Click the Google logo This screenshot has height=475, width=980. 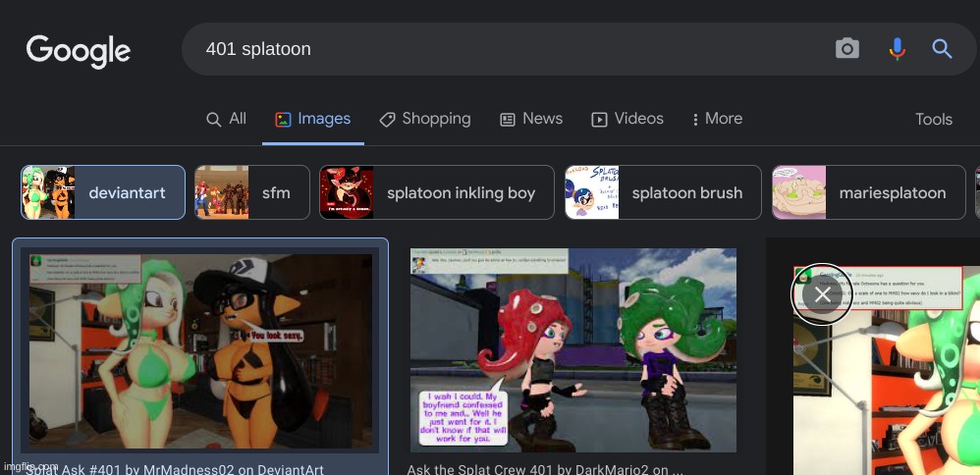coord(79,51)
